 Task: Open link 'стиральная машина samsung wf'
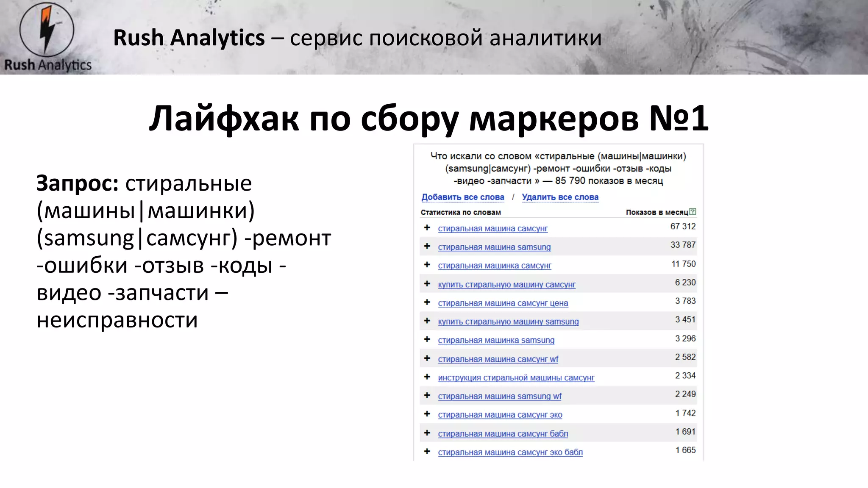(500, 396)
